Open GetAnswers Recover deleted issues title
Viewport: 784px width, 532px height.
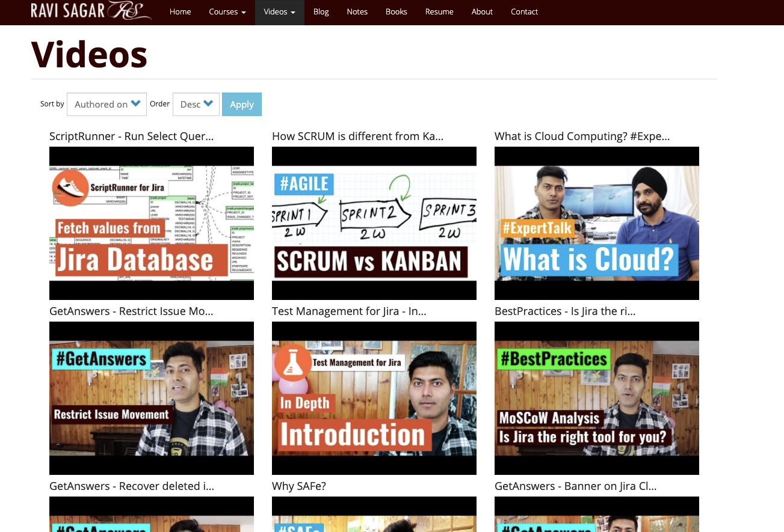(132, 486)
